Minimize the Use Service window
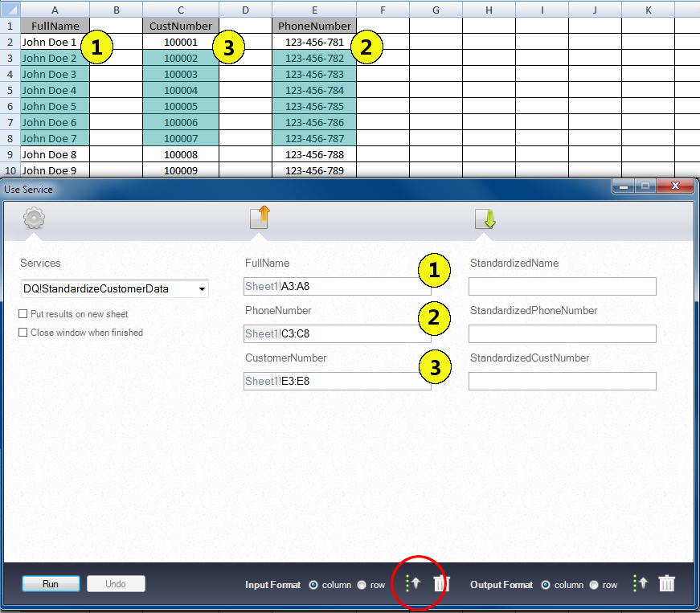This screenshot has width=700, height=613. click(x=624, y=186)
